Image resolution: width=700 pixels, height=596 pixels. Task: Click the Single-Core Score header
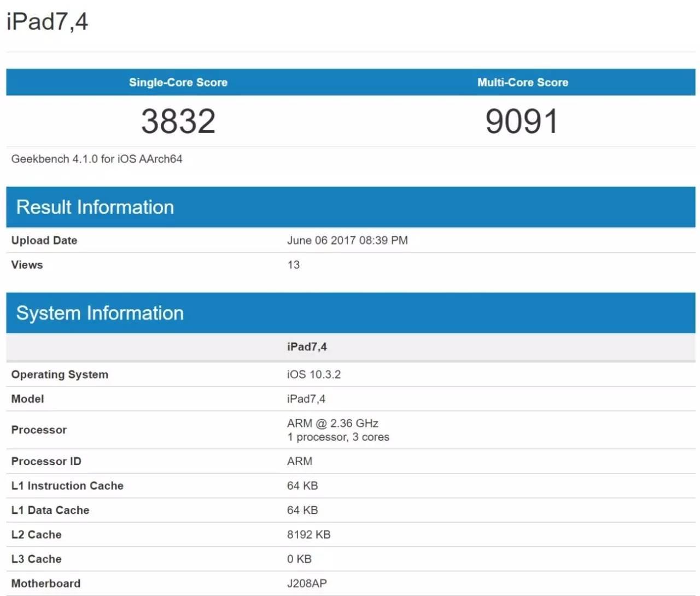click(178, 82)
